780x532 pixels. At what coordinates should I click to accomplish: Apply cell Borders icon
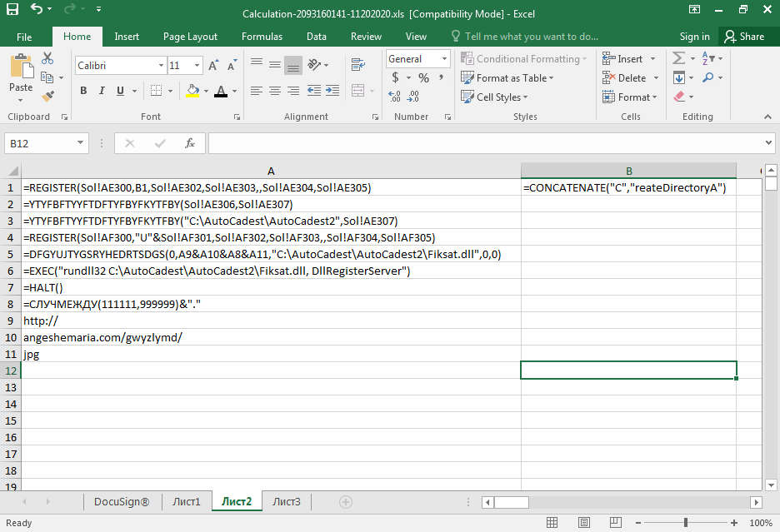[156, 91]
